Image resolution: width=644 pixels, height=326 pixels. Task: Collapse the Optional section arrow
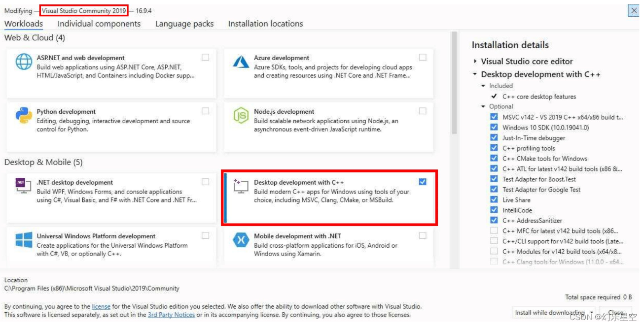(483, 106)
